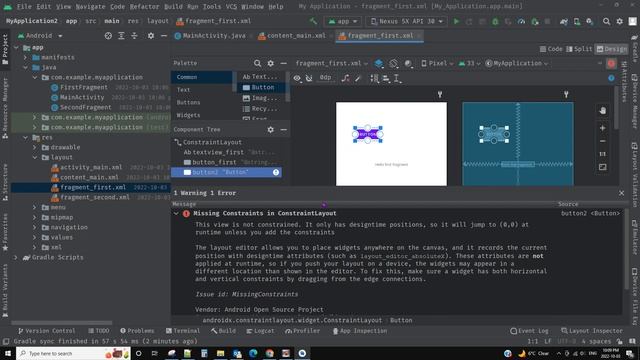Open the VCS menu
The height and width of the screenshot is (360, 640).
click(x=231, y=7)
